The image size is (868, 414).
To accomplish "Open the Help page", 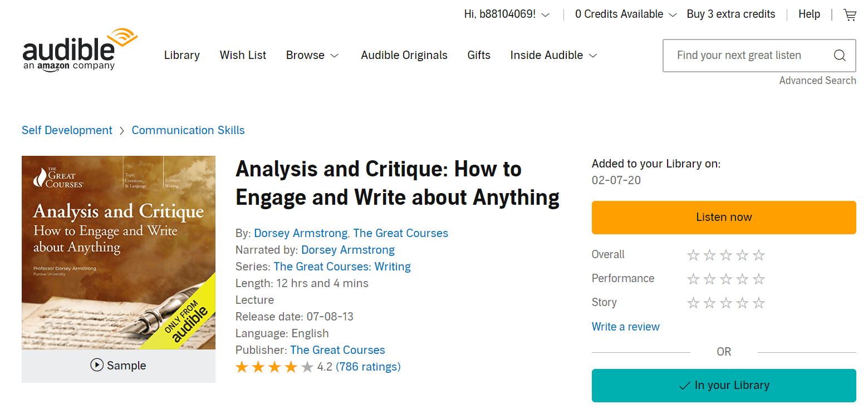I will click(x=809, y=14).
